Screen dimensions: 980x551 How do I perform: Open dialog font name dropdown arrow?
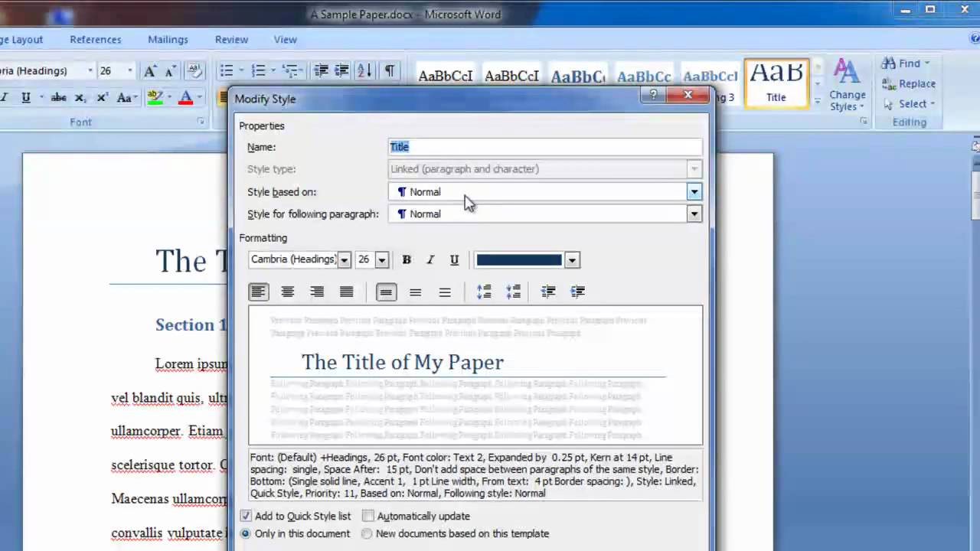tap(345, 260)
